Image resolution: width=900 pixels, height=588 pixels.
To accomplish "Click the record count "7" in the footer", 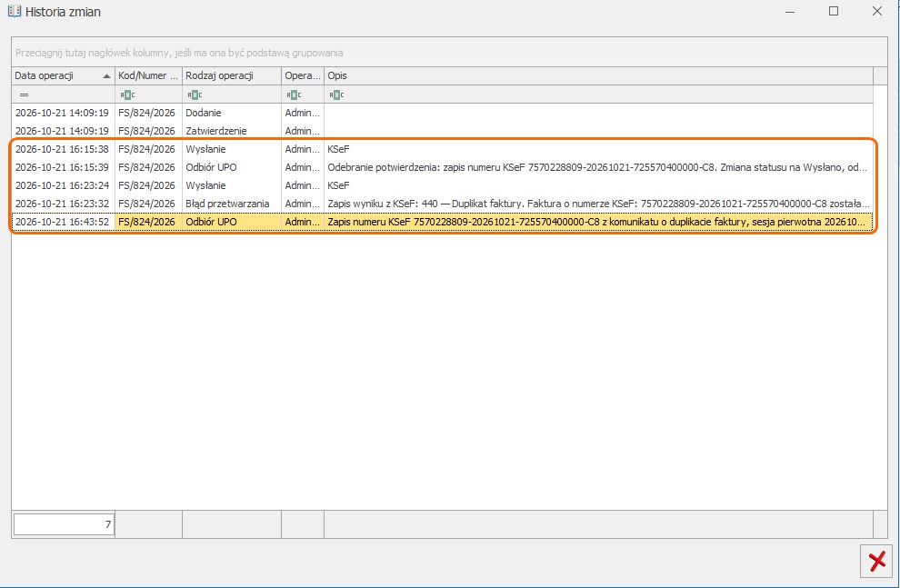I will [x=64, y=524].
